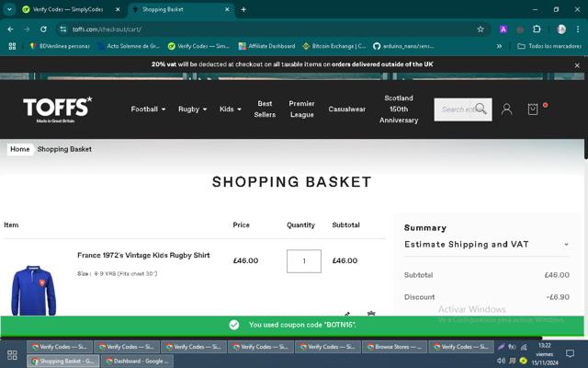The width and height of the screenshot is (588, 368).
Task: Reload the page in Chrome
Action: [x=43, y=29]
